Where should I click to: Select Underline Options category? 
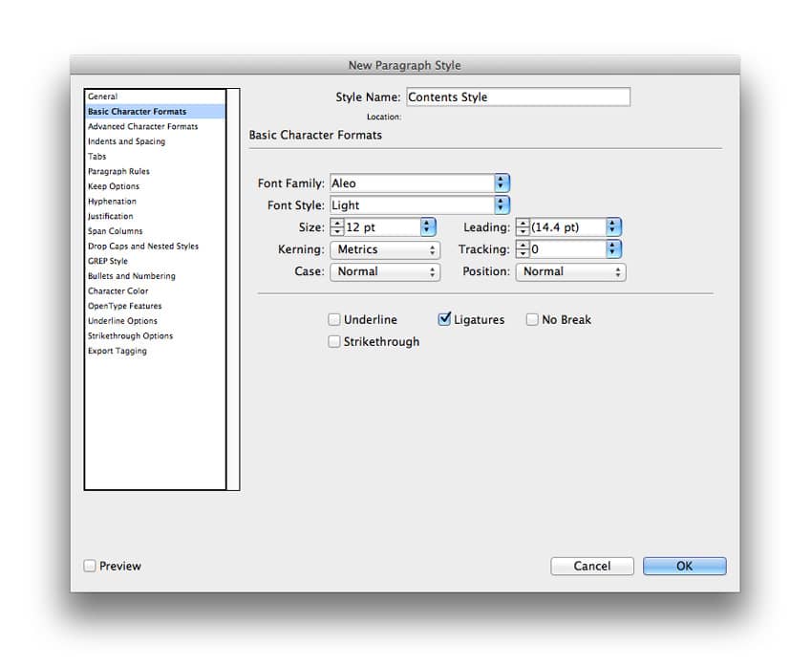(155, 322)
